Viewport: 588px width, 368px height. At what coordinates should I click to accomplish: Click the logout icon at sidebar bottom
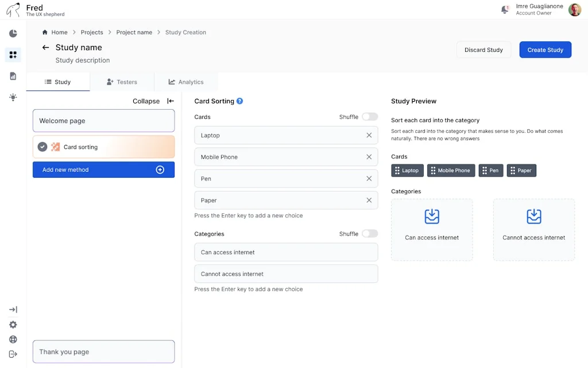(13, 354)
